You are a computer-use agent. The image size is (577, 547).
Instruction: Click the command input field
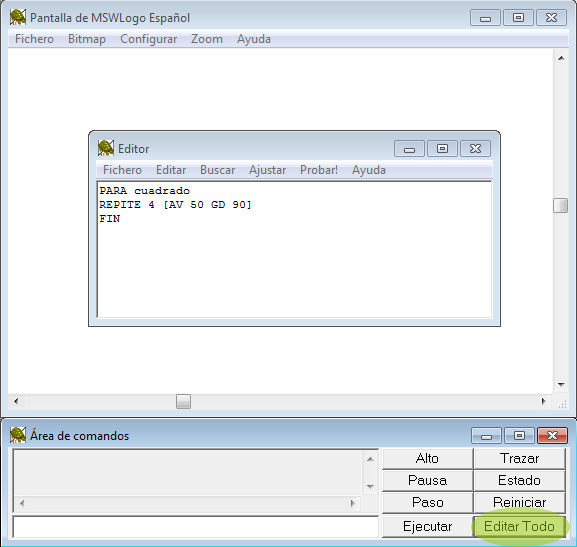[x=195, y=527]
